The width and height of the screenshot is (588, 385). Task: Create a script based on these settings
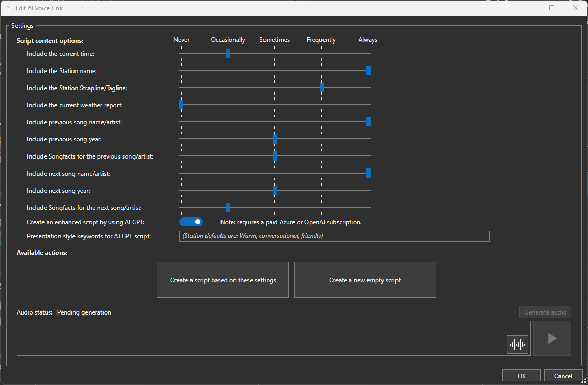click(x=223, y=280)
